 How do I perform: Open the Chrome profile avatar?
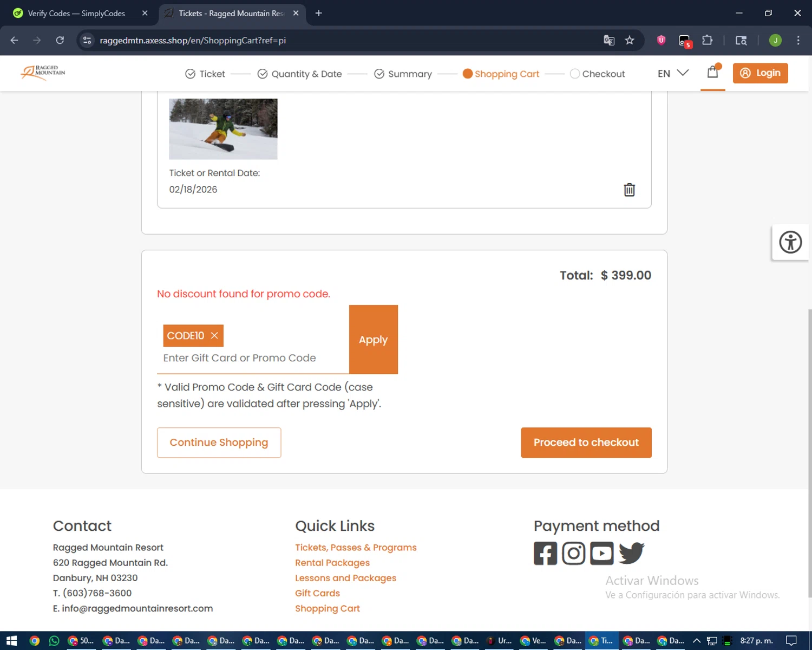(775, 40)
